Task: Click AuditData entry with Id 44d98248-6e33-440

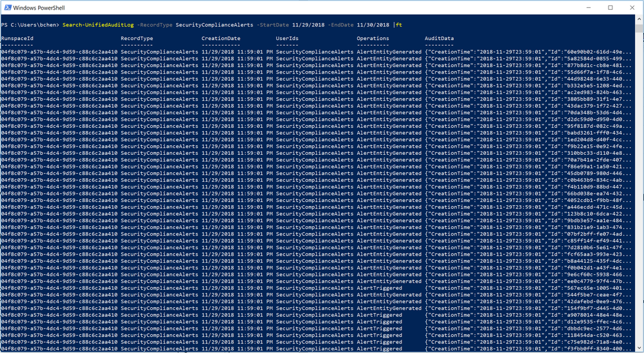Action: [529, 79]
